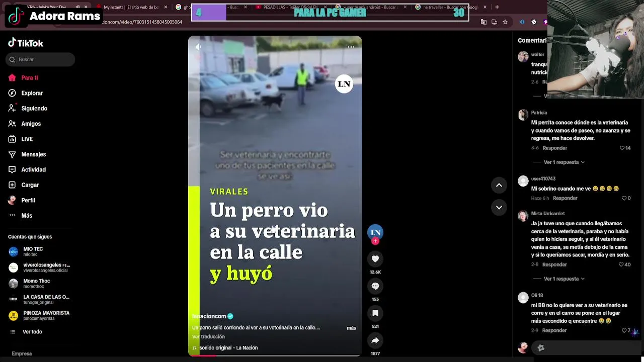Switch to 'he traveller - Buscar con Google' tab

coord(450,7)
